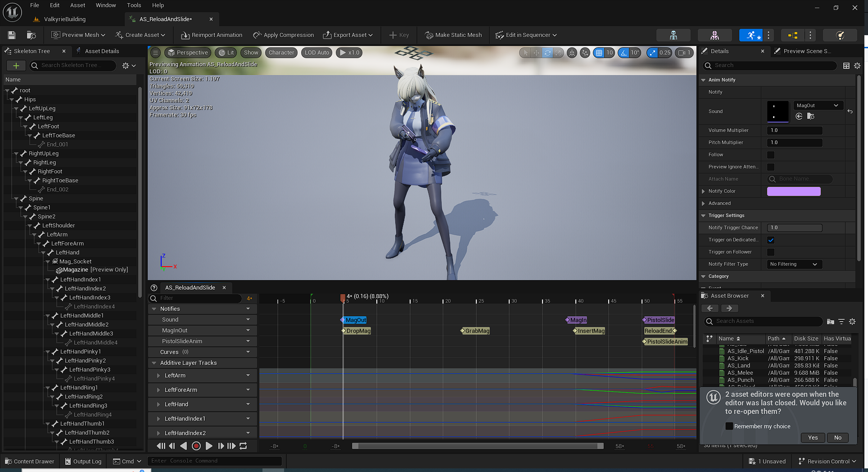Toggle the scale snapping button

click(652, 53)
